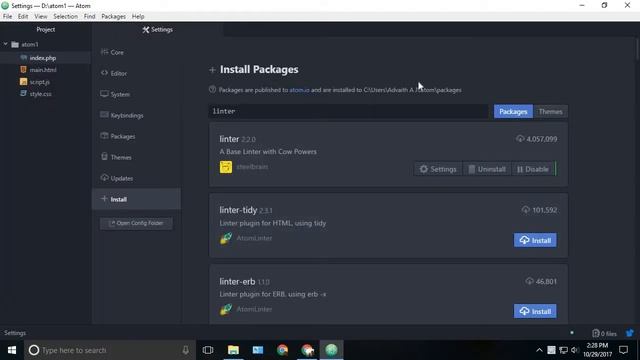Click Settings label in the status bar
The height and width of the screenshot is (360, 640).
(15, 333)
